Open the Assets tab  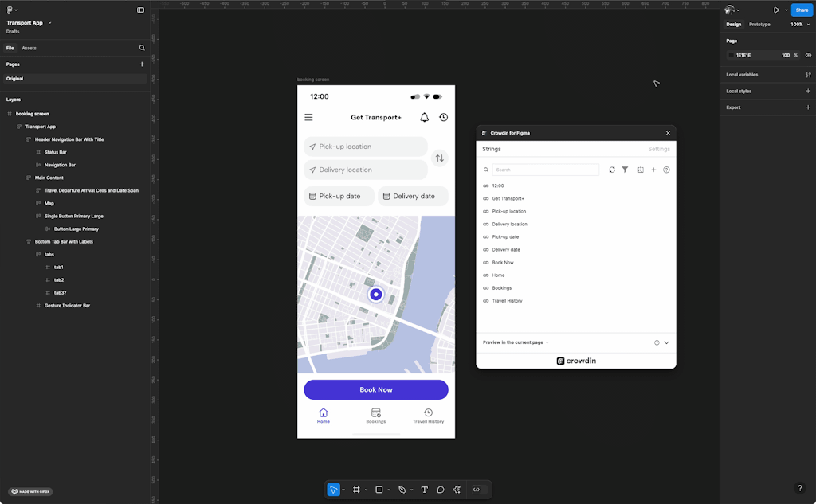[x=29, y=48]
